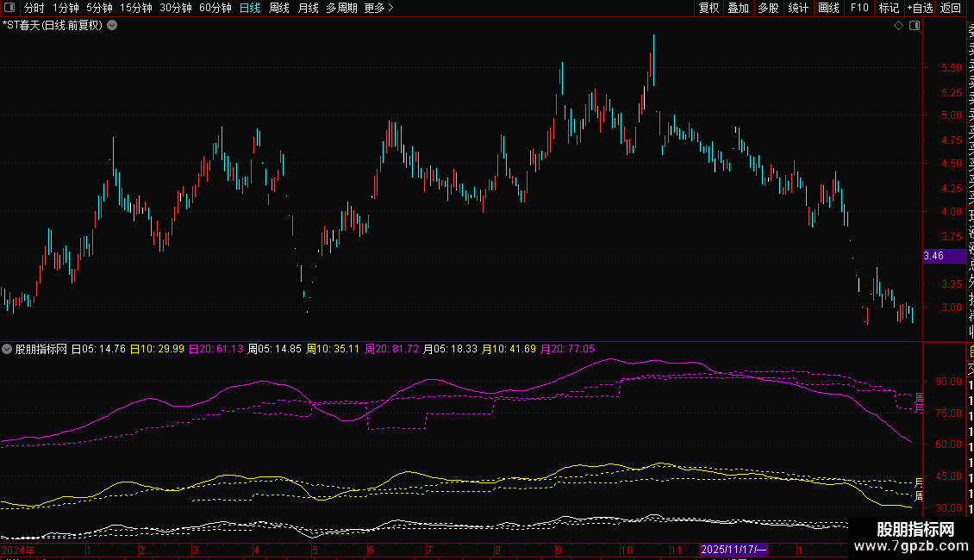Viewport: 974px width, 560px height.
Task: Click the 返回 back button
Action: 951,8
